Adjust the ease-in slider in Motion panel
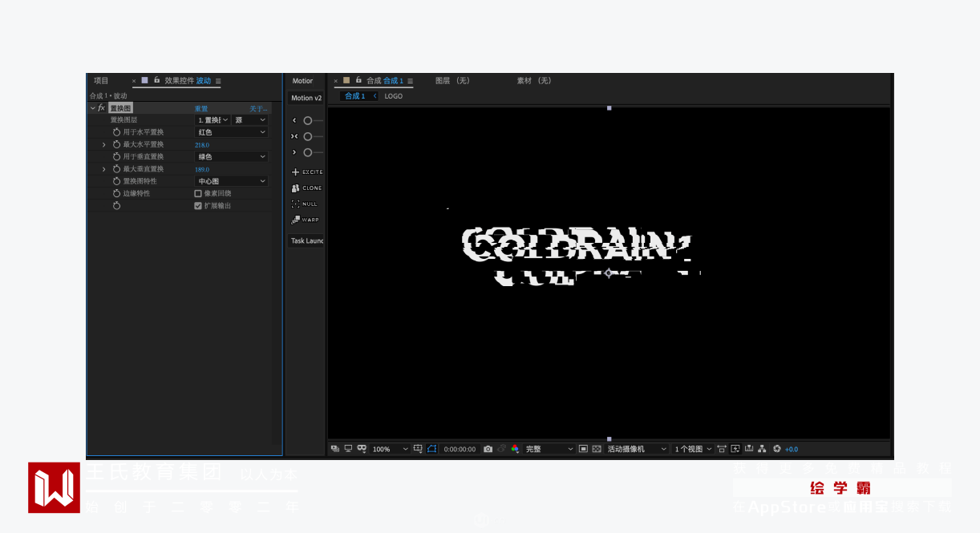This screenshot has width=980, height=533. 308,120
